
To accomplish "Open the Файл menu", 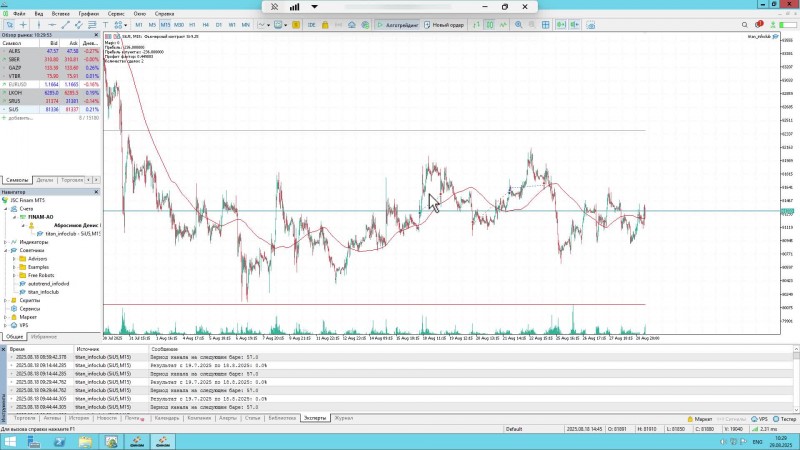I will pos(19,14).
